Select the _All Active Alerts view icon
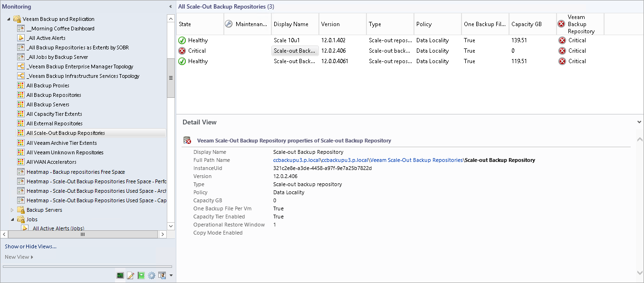Image resolution: width=644 pixels, height=283 pixels. pyautogui.click(x=21, y=38)
